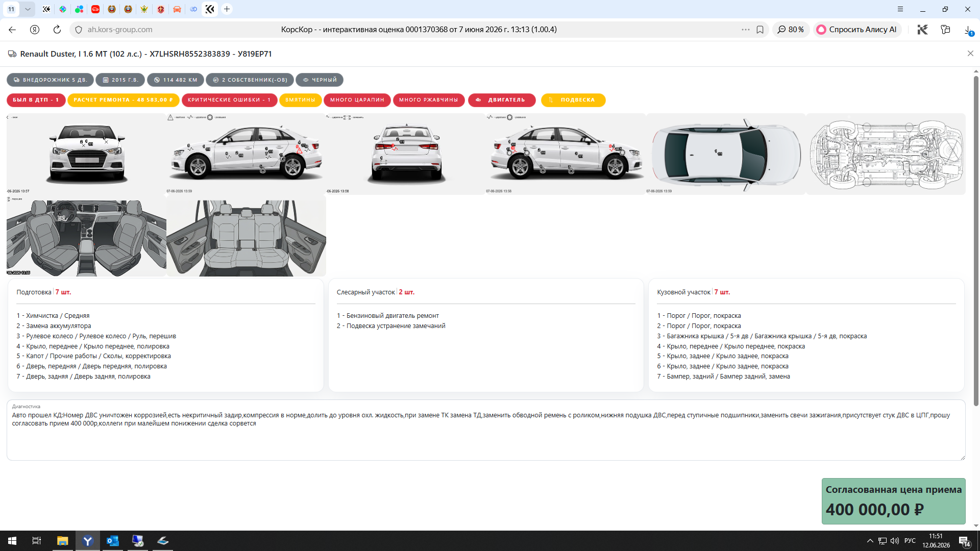This screenshot has width=980, height=551.
Task: Click the 114 482 KM mileage badge
Action: pos(176,80)
